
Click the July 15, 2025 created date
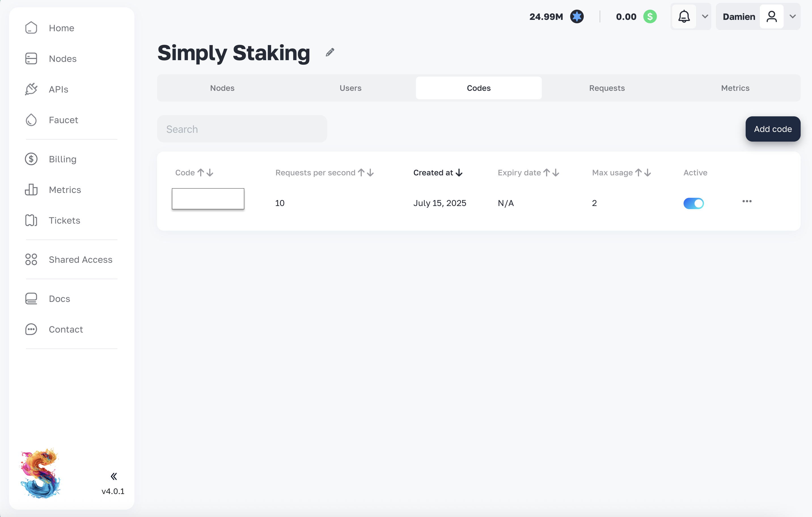coord(440,203)
